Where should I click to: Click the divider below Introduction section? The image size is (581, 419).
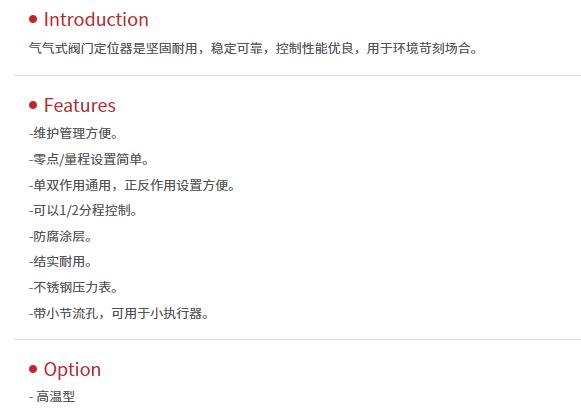coord(297,76)
